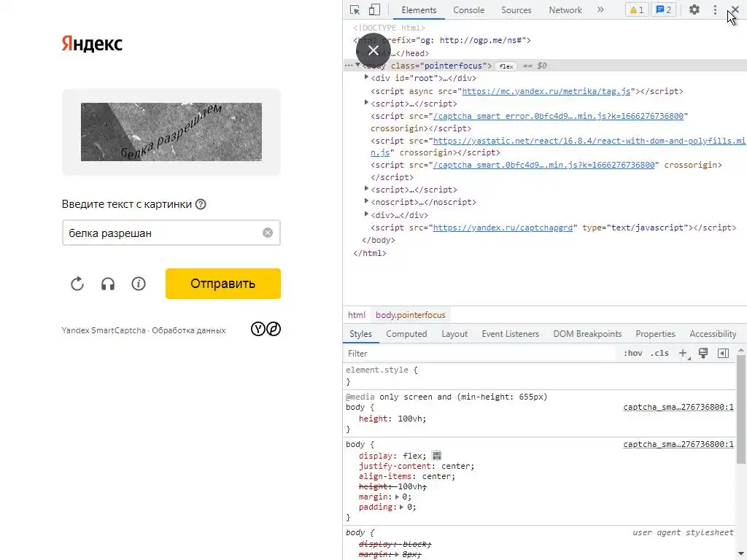Click the body.pointerfocus breadcrumb

[x=410, y=315]
